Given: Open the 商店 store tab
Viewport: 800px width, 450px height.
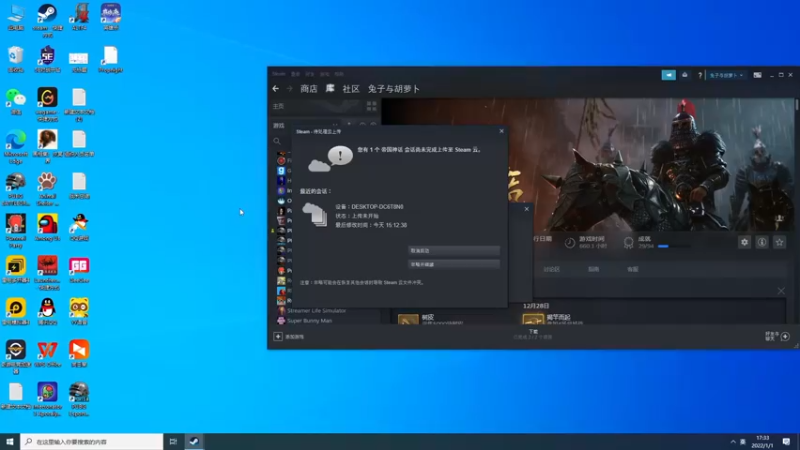Looking at the screenshot, I should (x=309, y=89).
